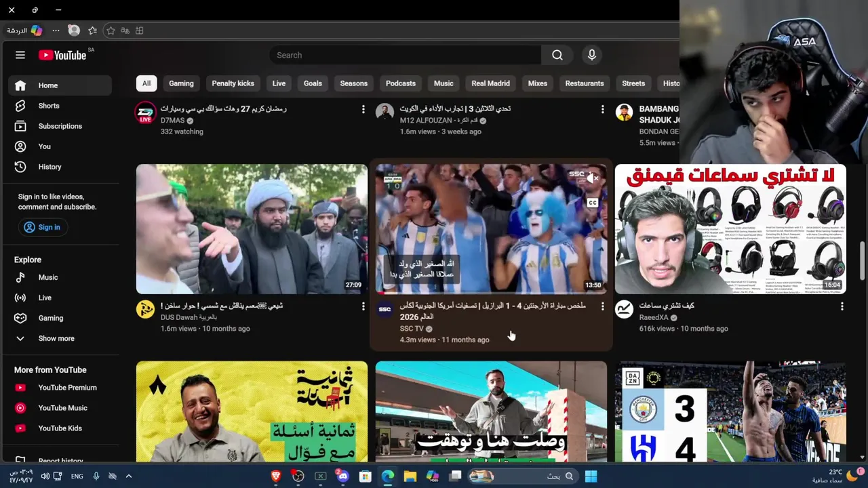Select the Seasons filter chip

[354, 83]
